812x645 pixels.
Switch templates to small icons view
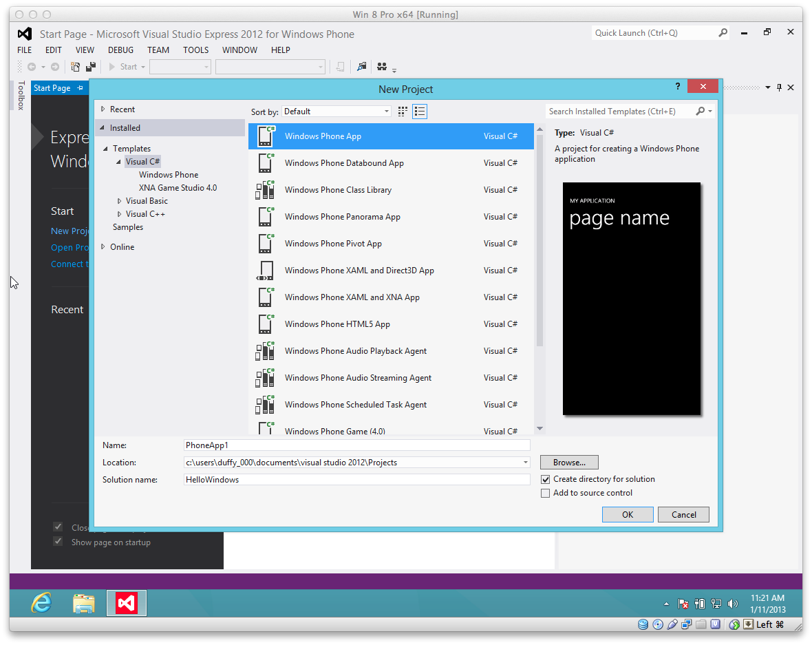click(403, 112)
